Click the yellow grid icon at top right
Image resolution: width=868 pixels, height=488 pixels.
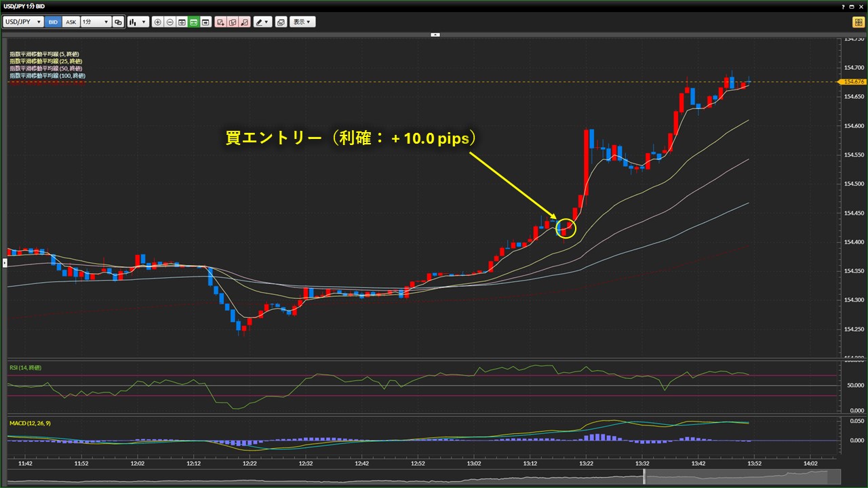coord(858,22)
